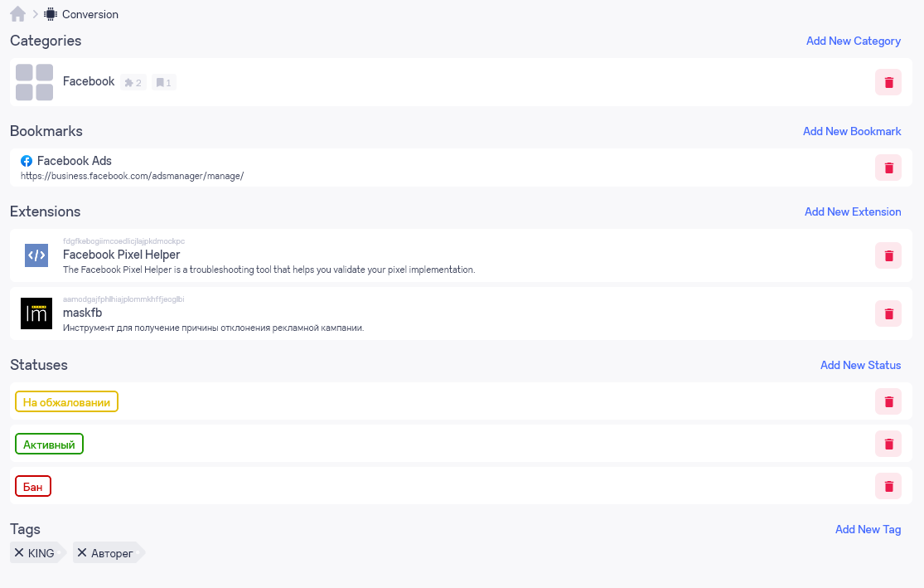Click the Facebook Ads favicon
This screenshot has height=588, width=924.
click(27, 161)
